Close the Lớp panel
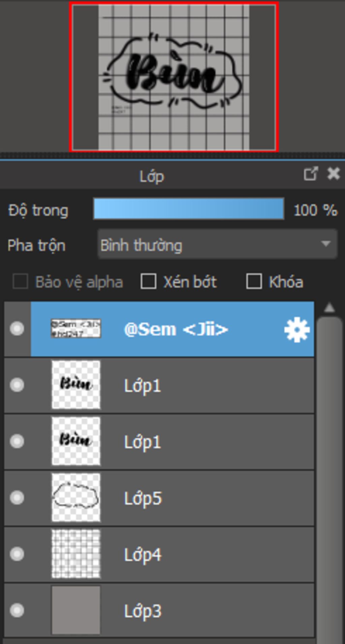Viewport: 345px width, 644px height. 334,174
